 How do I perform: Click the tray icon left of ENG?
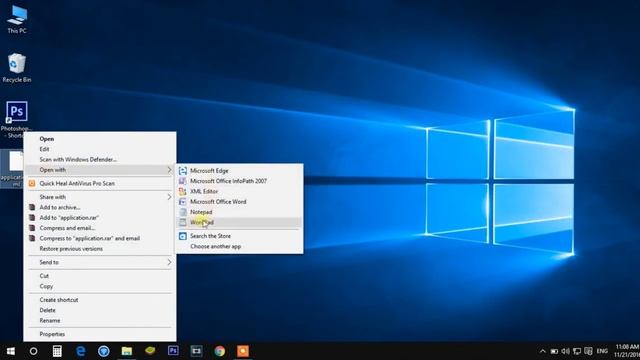[588, 351]
